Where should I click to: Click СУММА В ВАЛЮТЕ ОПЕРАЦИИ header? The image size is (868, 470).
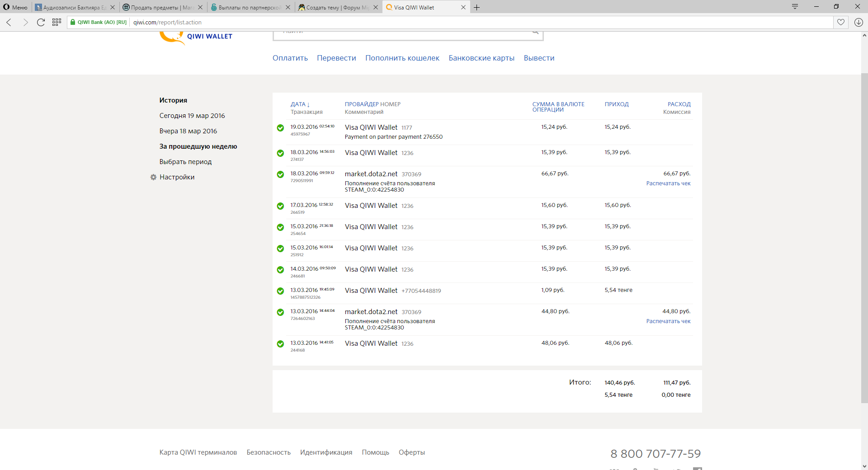click(558, 107)
